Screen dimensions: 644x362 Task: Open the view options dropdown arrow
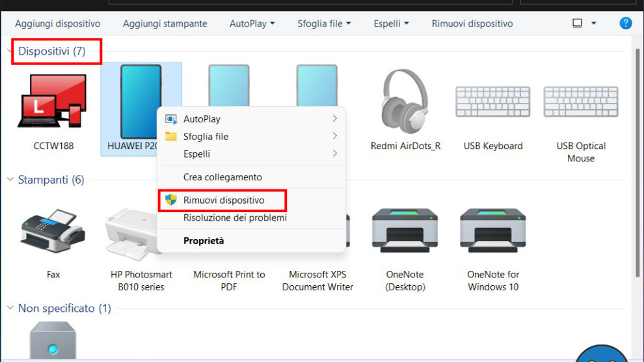593,23
